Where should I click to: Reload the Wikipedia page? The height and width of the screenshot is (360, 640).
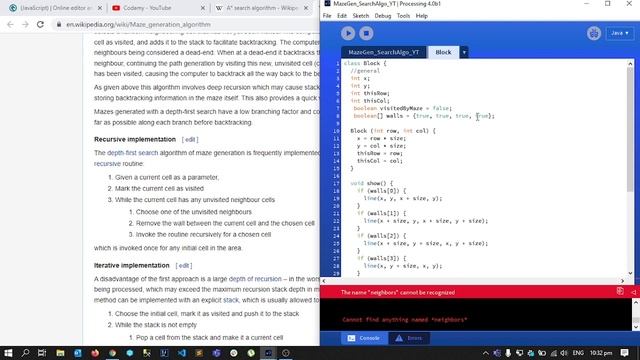40,24
